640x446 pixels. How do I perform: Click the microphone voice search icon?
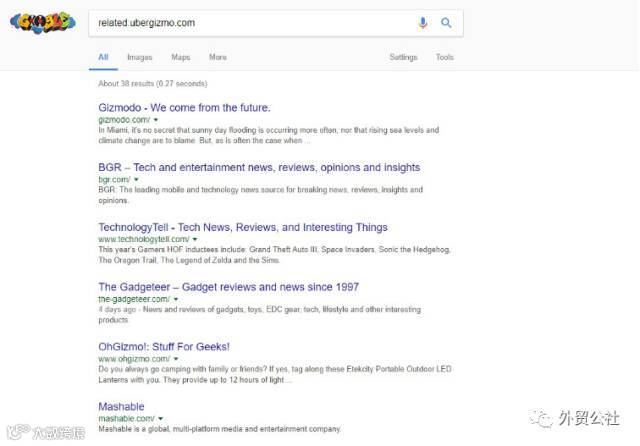tap(423, 22)
